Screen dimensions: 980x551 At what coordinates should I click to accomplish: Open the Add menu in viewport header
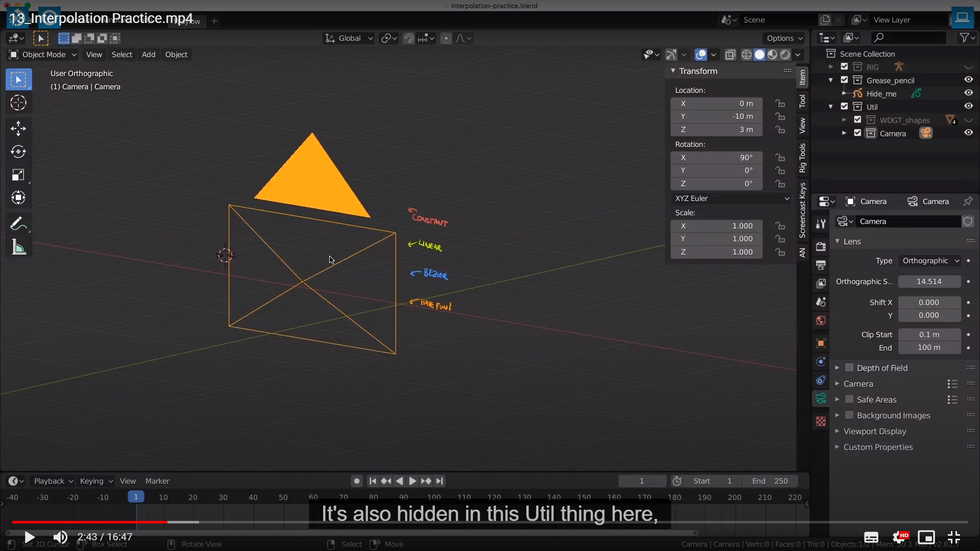[149, 55]
